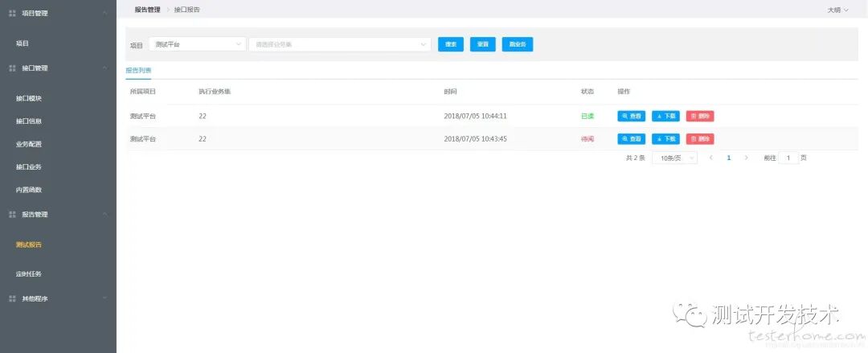Screen dimensions: 868x353
Task: Collapse the 报告管理 sidebar group chevron
Action: [105, 215]
